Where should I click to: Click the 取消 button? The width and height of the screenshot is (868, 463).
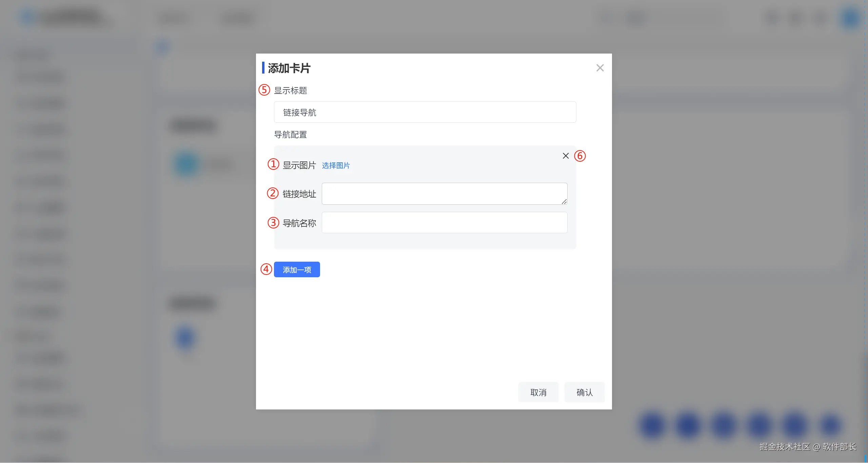click(x=538, y=392)
